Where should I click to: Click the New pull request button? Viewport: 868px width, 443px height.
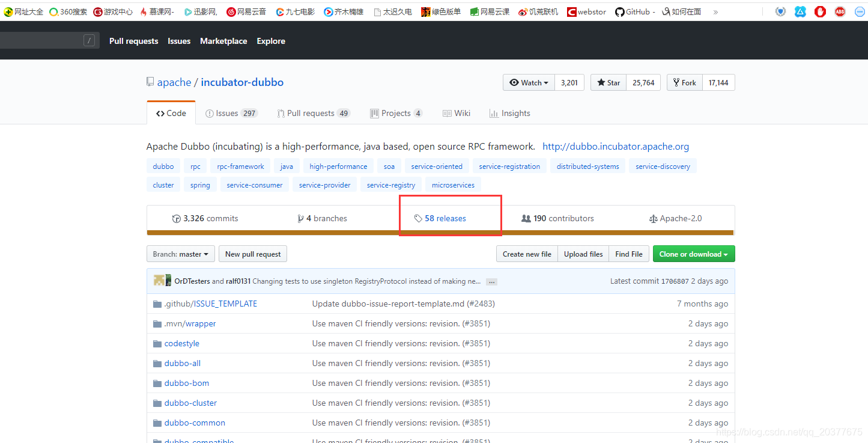pos(253,254)
